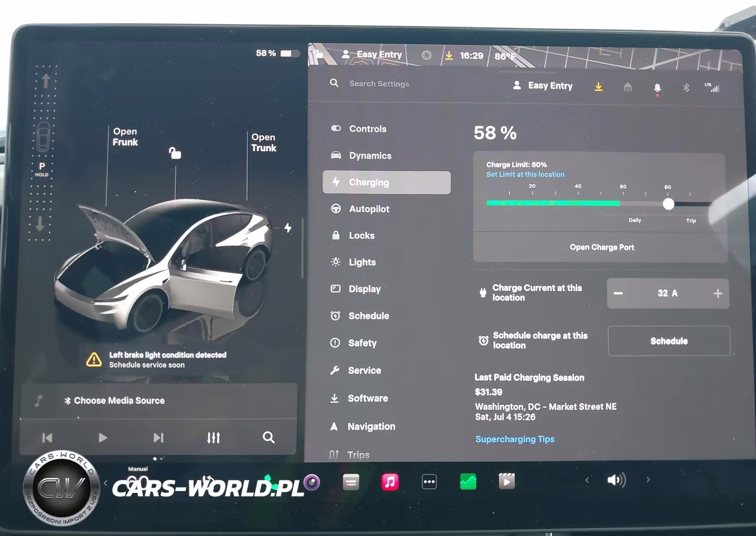Open Easy Entry profile in settings header
756x536 pixels.
coord(542,86)
